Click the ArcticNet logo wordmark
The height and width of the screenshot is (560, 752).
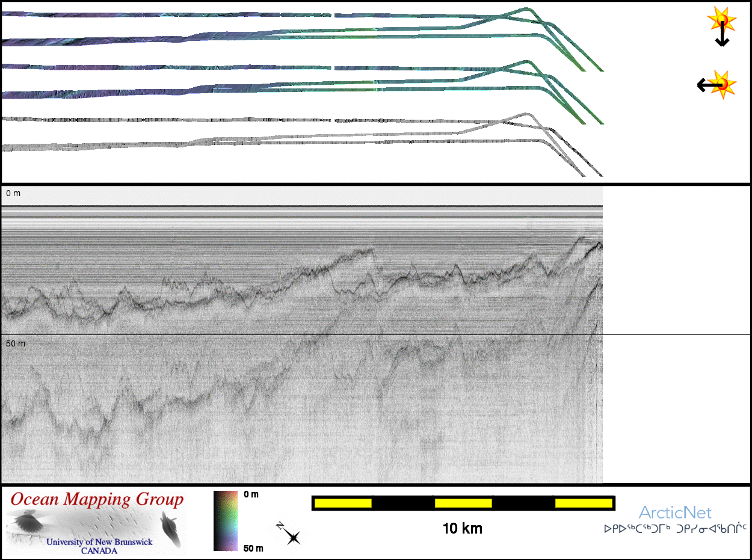[x=675, y=513]
